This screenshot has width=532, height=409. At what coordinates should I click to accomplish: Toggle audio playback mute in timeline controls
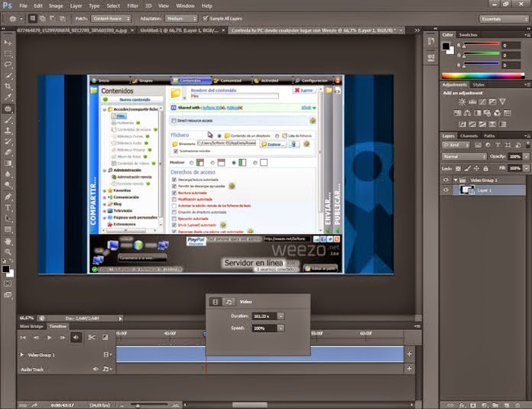76,337
